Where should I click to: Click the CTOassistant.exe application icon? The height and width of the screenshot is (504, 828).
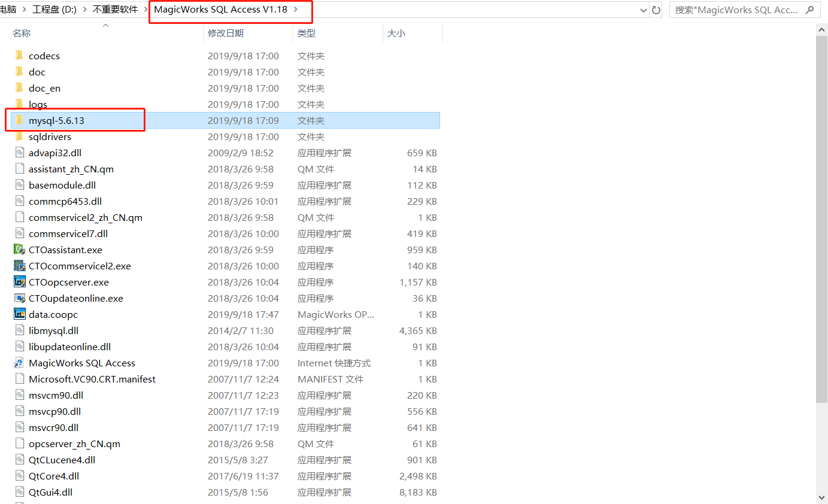coord(19,250)
